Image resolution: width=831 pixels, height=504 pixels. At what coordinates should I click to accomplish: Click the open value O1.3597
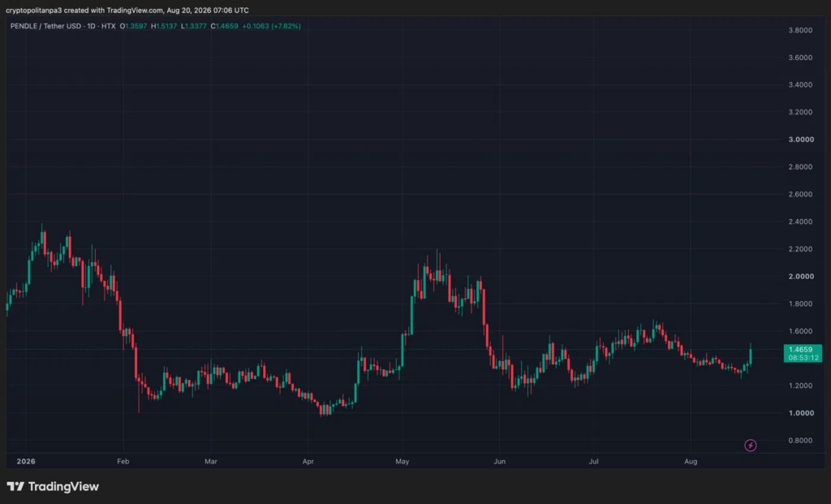click(x=133, y=26)
